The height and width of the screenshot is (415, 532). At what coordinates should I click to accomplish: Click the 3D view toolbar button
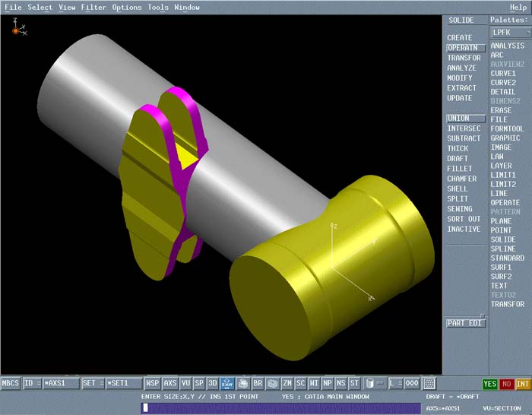tap(212, 383)
